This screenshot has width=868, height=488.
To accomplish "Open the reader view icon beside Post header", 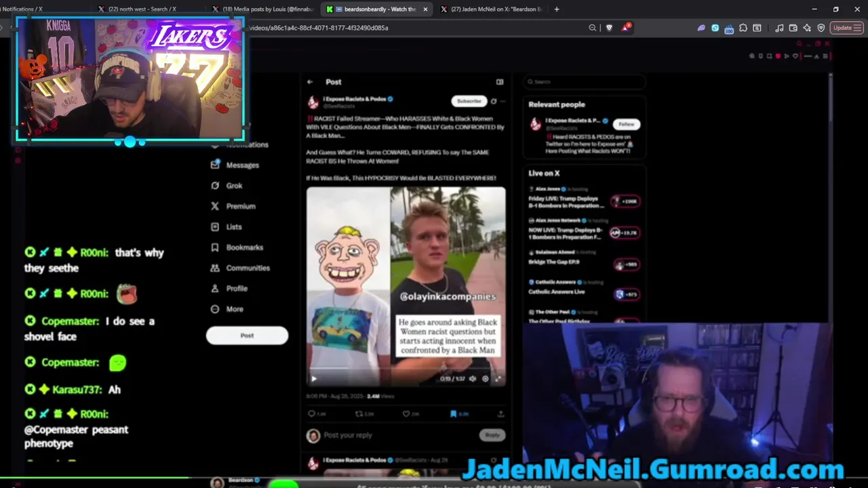I will pyautogui.click(x=500, y=82).
